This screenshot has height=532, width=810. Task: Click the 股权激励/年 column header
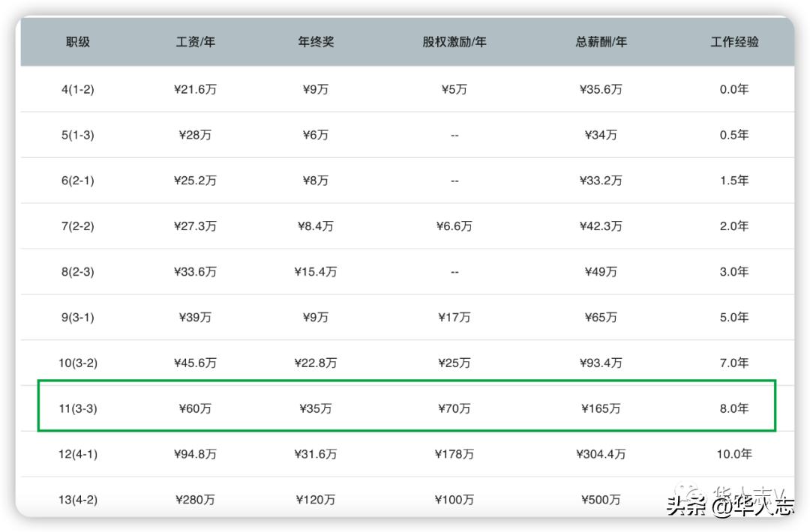454,43
